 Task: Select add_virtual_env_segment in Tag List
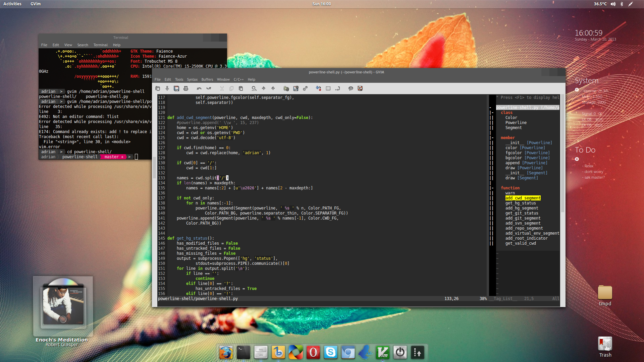532,233
